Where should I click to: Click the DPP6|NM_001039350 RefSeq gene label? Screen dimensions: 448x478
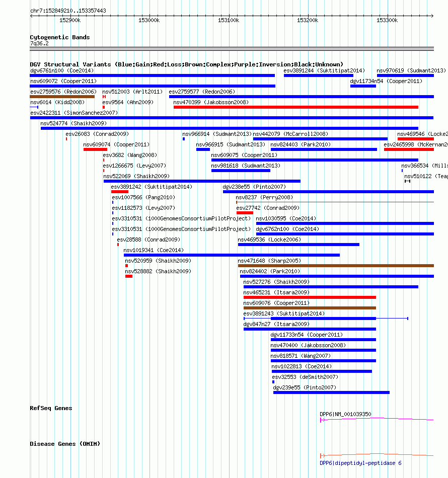point(345,414)
